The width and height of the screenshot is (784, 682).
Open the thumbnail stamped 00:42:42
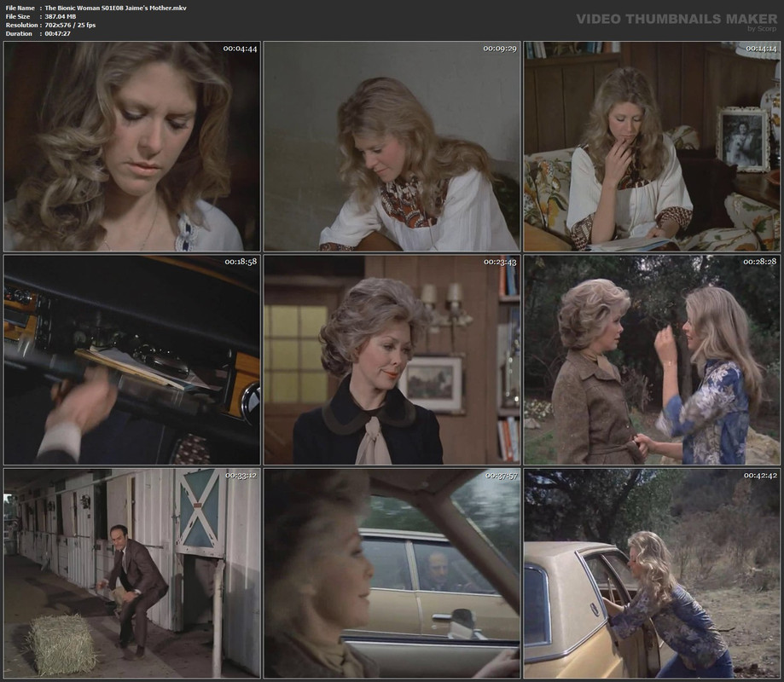click(652, 573)
